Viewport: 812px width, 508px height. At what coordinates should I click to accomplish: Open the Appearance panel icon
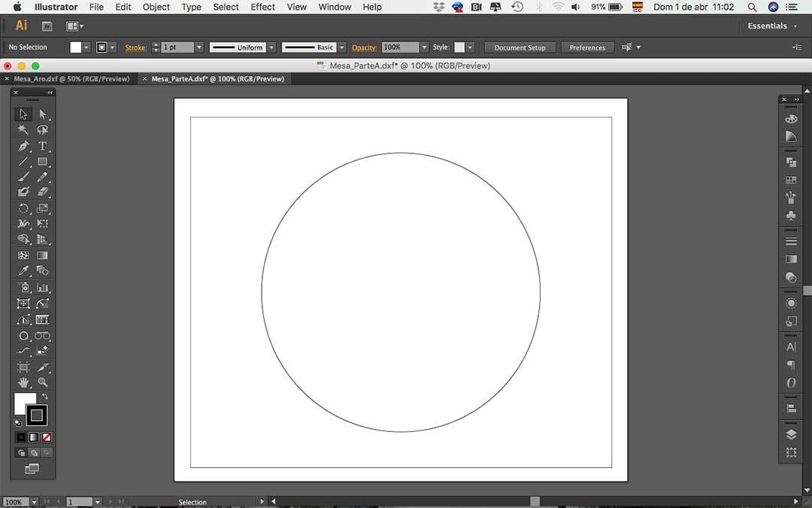tap(791, 303)
